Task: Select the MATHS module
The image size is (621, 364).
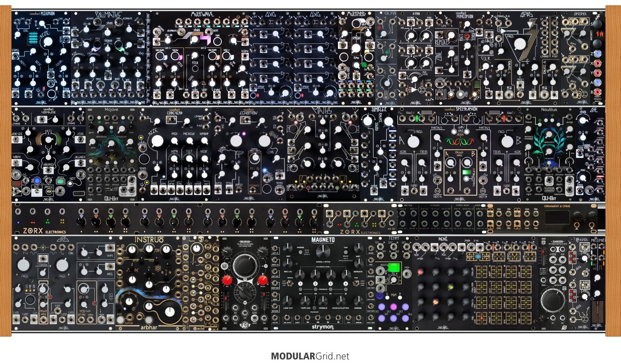Action: [323, 154]
